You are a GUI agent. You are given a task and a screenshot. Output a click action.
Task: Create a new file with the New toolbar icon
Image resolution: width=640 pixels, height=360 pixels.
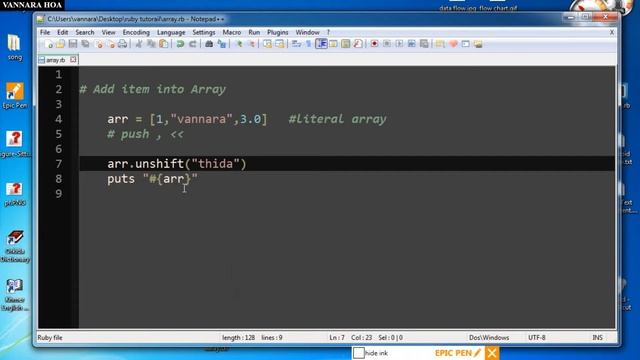[x=49, y=44]
